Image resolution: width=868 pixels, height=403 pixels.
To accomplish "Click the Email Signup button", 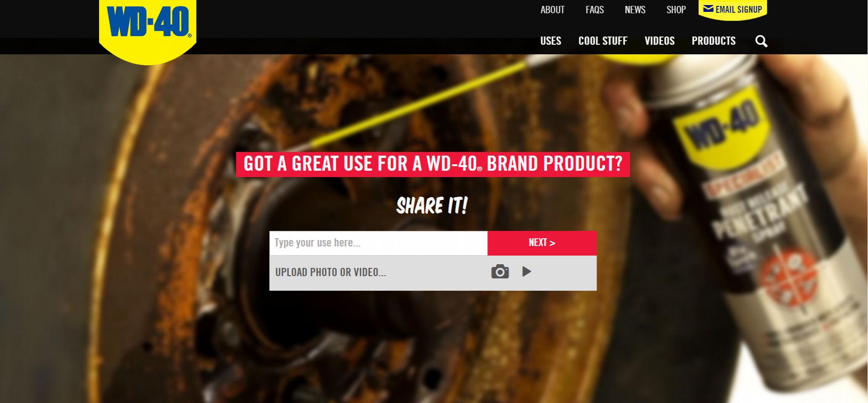I will click(x=733, y=10).
